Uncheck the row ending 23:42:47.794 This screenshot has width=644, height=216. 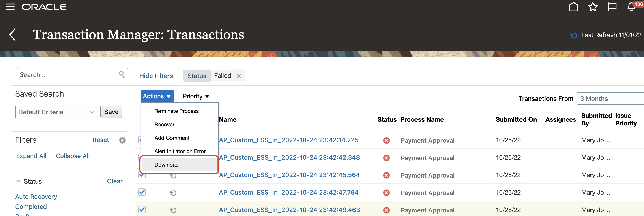coord(142,192)
